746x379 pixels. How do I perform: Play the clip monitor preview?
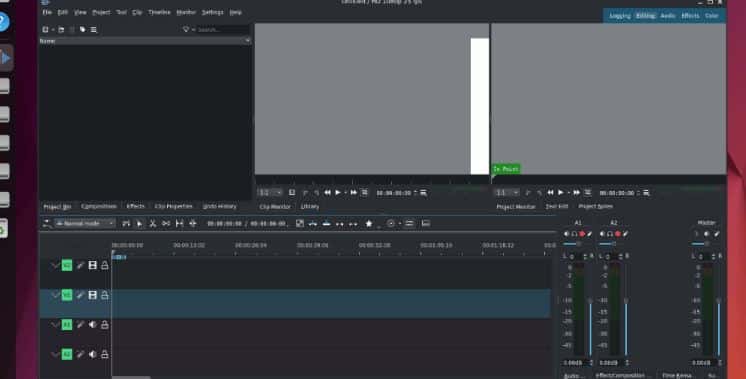coord(338,193)
